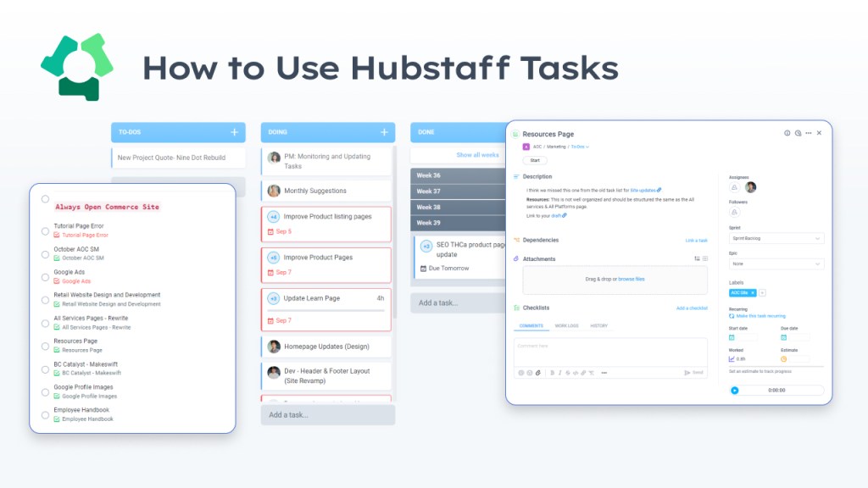The height and width of the screenshot is (488, 868).
Task: Click the timer play icon in task panel
Action: point(734,391)
